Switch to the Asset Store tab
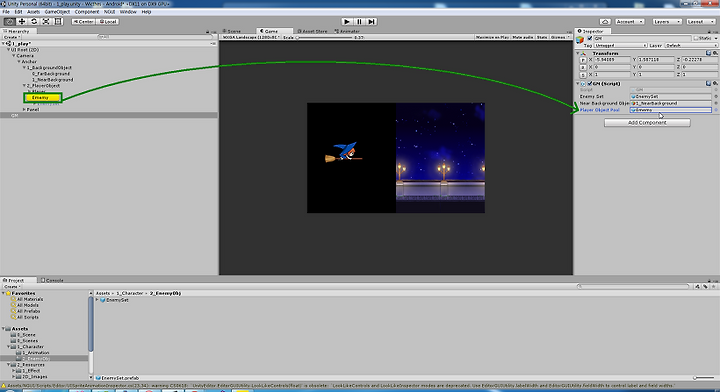This screenshot has height=392, width=720. 312,31
